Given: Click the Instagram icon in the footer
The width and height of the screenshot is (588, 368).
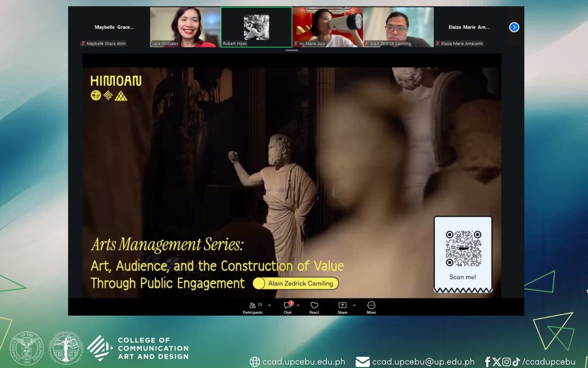Looking at the screenshot, I should coord(506,361).
